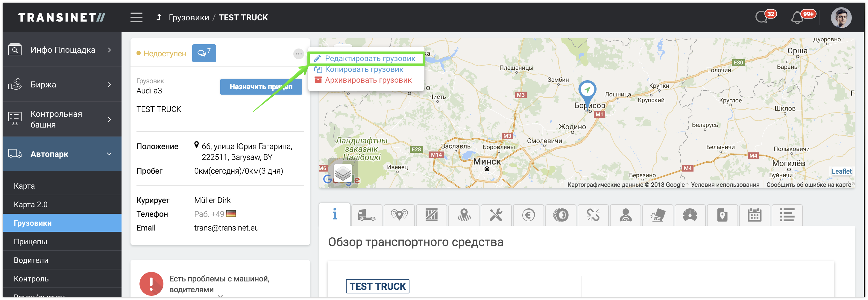Expand the Биржа sidebar section
868x300 pixels.
(x=62, y=85)
